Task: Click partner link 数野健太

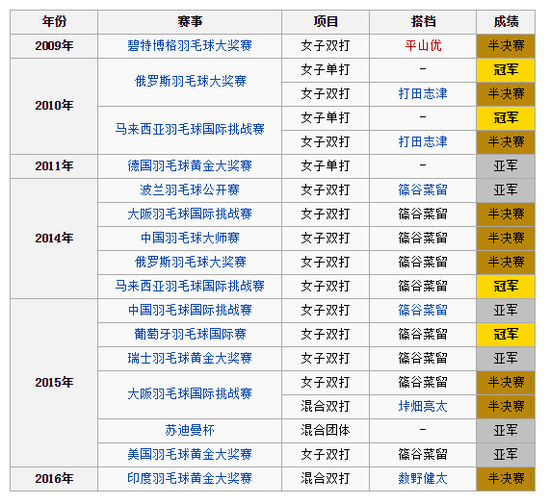Action: pyautogui.click(x=423, y=478)
